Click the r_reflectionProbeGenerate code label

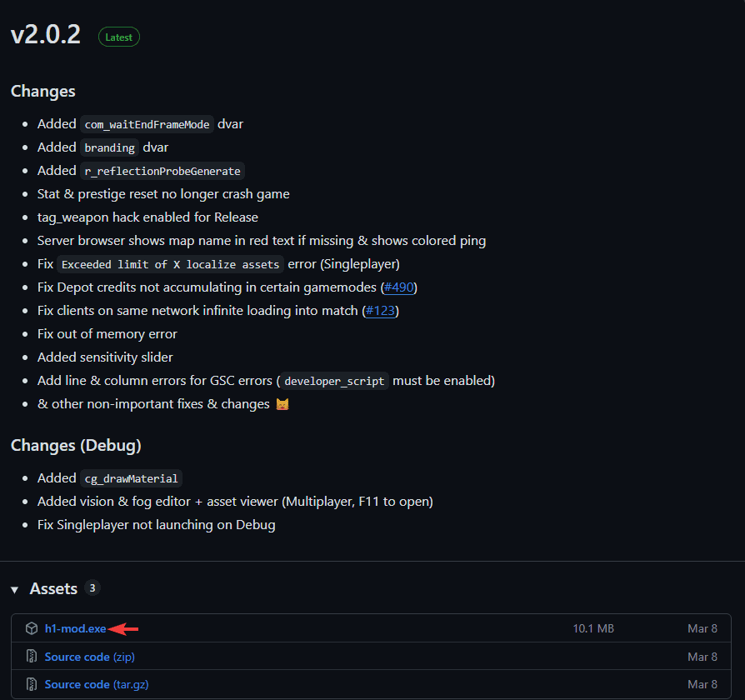click(x=162, y=171)
